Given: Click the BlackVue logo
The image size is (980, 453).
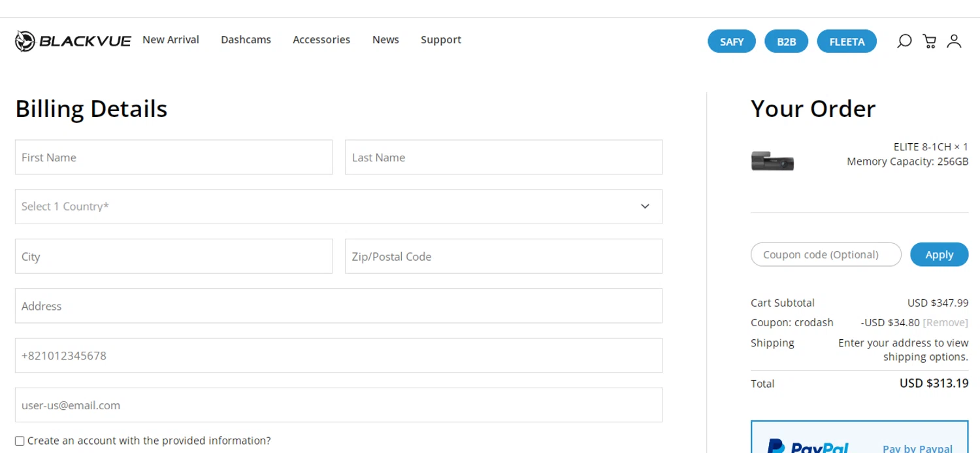Looking at the screenshot, I should 73,41.
